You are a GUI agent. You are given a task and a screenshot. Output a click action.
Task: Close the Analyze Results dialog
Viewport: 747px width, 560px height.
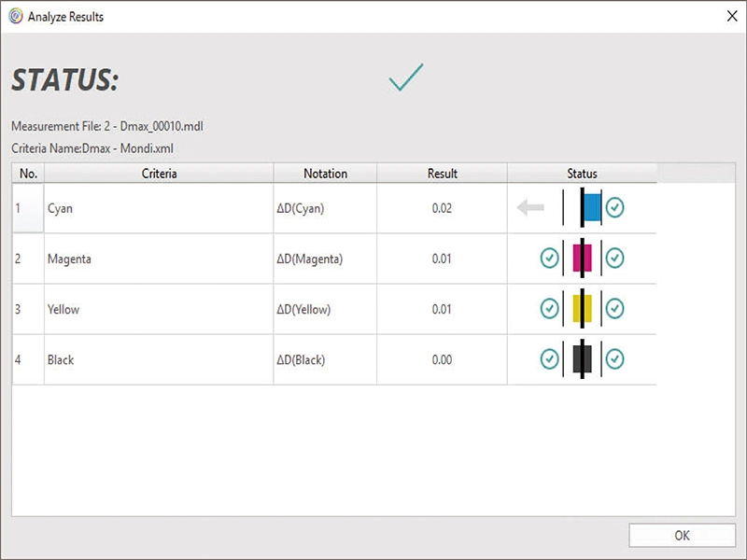732,16
